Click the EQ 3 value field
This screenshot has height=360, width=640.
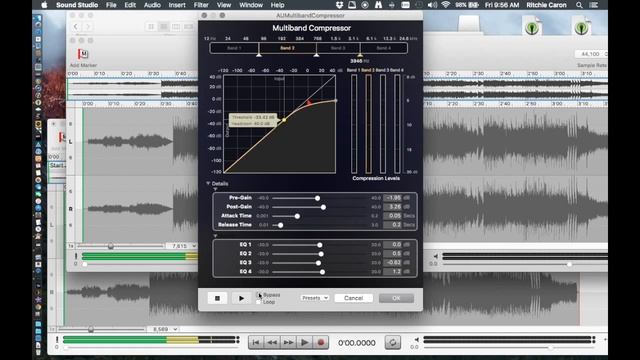point(393,262)
